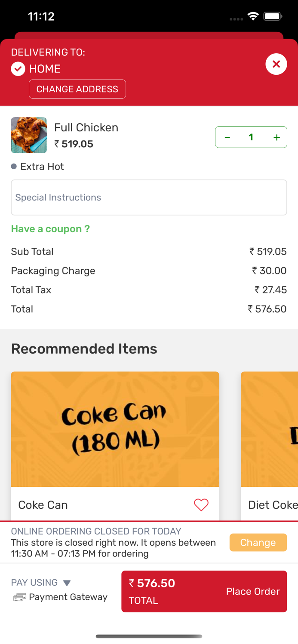The image size is (298, 644).
Task: Open Have a coupon link
Action: (50, 229)
